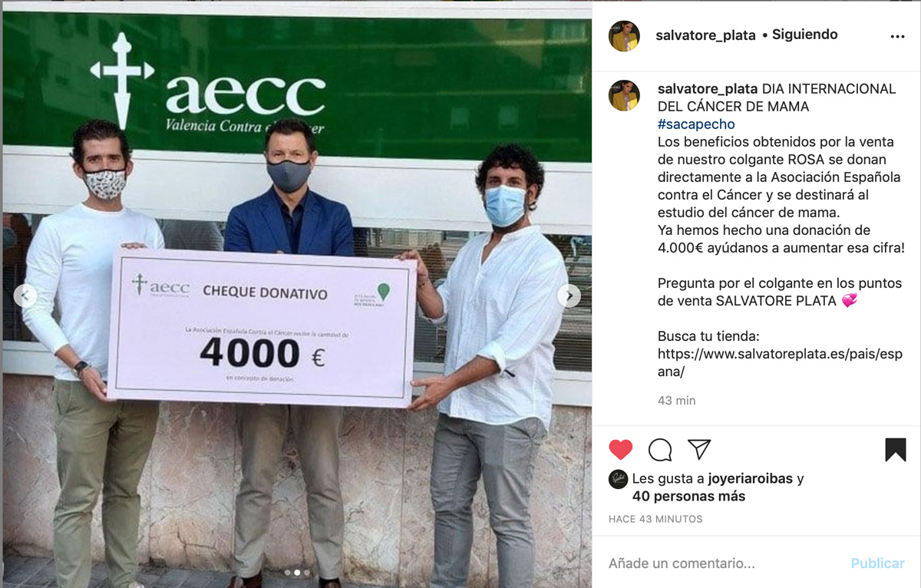
Task: Unlike the post via red heart icon
Action: click(621, 449)
